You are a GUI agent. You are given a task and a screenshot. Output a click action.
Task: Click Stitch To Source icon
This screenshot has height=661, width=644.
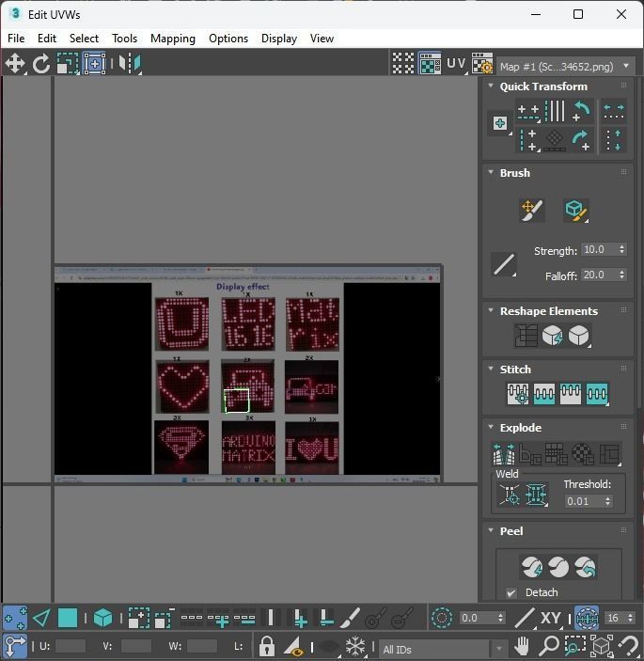pos(571,394)
